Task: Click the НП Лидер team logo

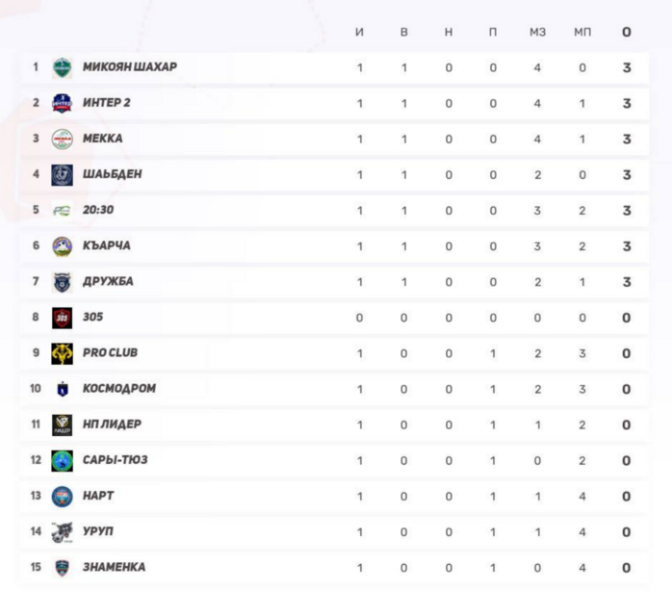Action: [62, 424]
